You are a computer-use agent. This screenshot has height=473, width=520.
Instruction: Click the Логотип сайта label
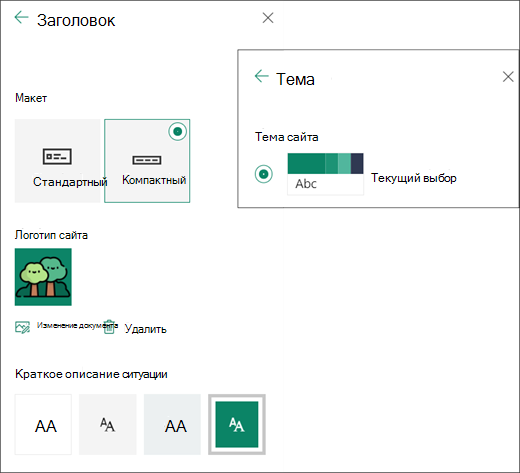[51, 235]
